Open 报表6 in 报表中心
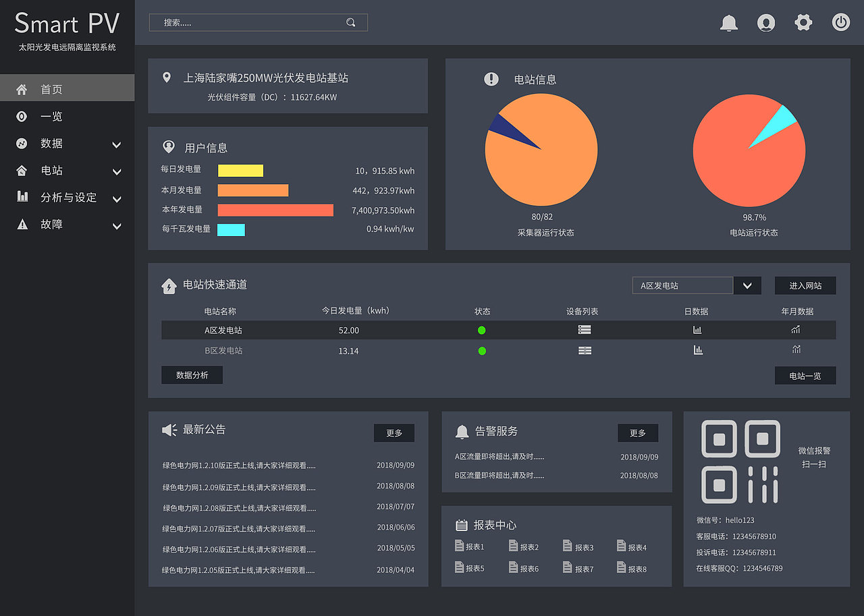This screenshot has height=616, width=864. pyautogui.click(x=524, y=568)
